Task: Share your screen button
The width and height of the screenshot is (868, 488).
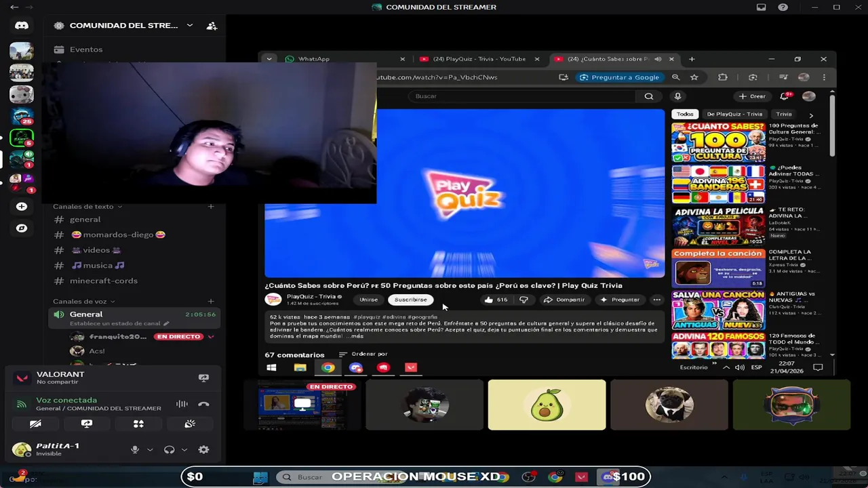Action: [87, 424]
